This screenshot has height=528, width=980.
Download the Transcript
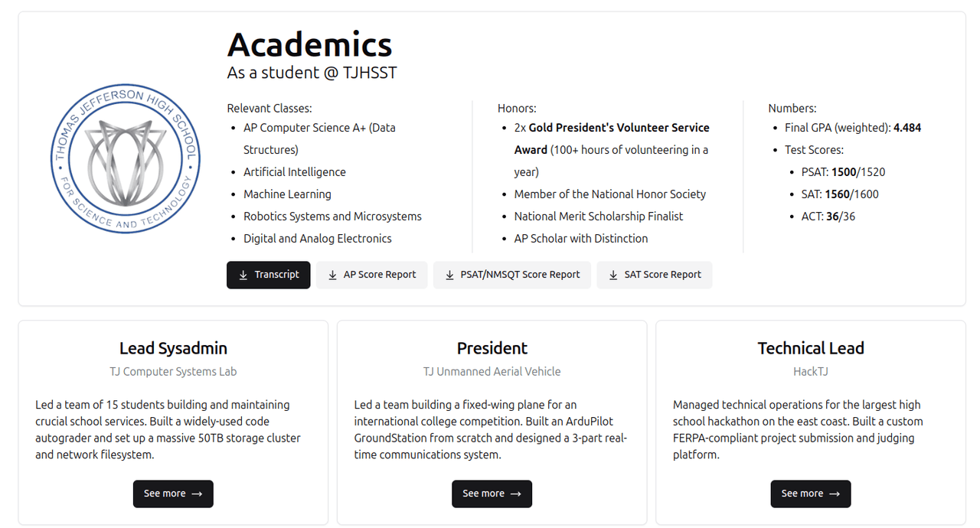click(268, 275)
